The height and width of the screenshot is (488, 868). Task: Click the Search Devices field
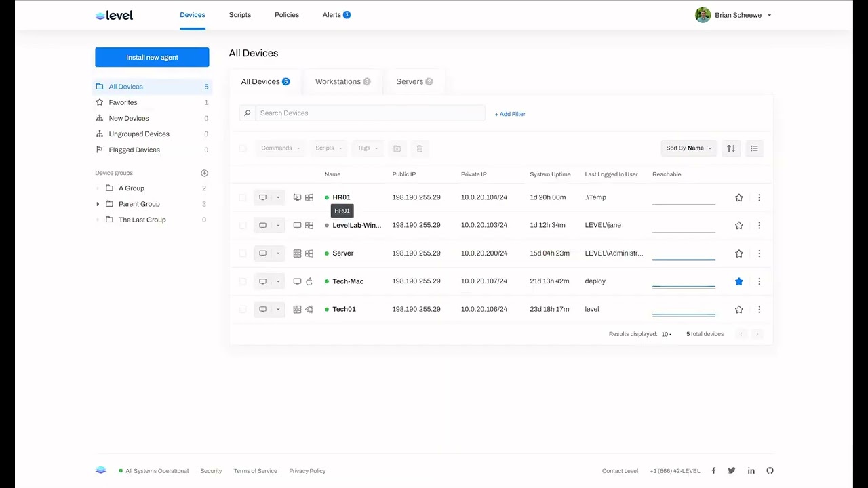point(370,113)
